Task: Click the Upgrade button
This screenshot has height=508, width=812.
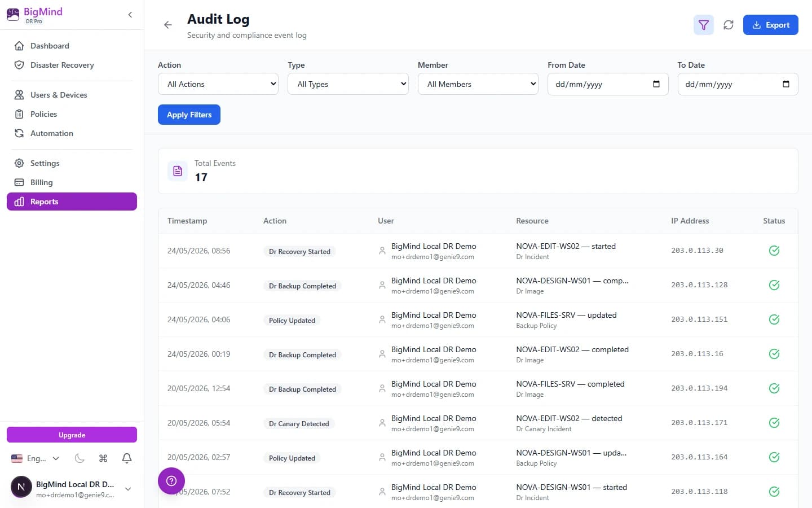Action: tap(72, 435)
